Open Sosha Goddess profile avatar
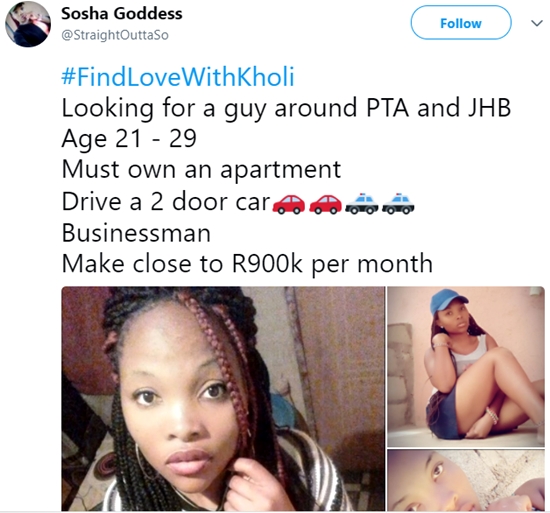 click(28, 24)
